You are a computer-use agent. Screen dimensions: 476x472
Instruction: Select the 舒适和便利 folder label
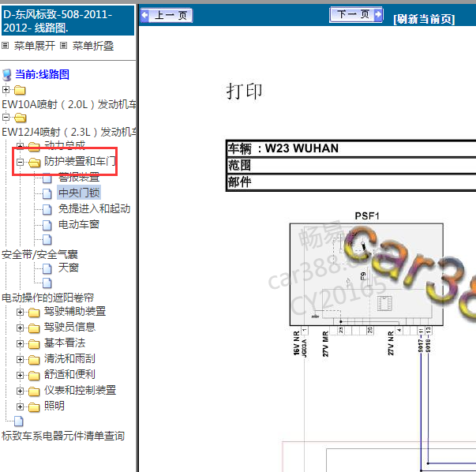[69, 375]
